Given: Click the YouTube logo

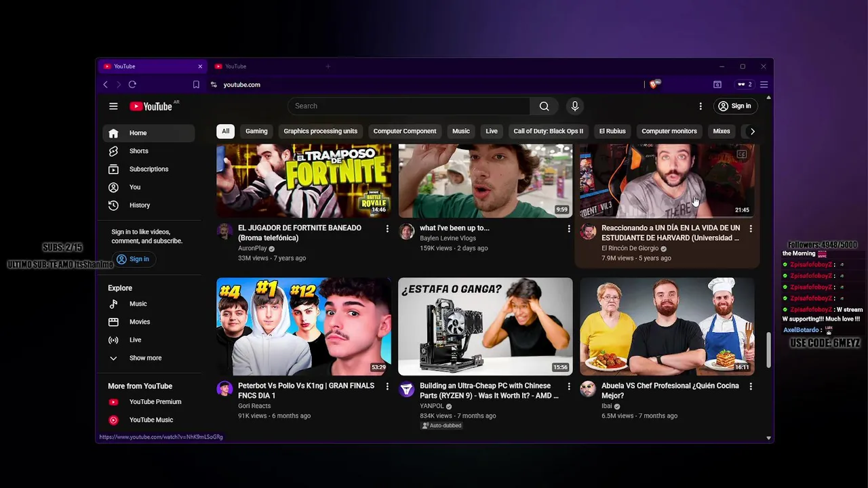Looking at the screenshot, I should [151, 106].
